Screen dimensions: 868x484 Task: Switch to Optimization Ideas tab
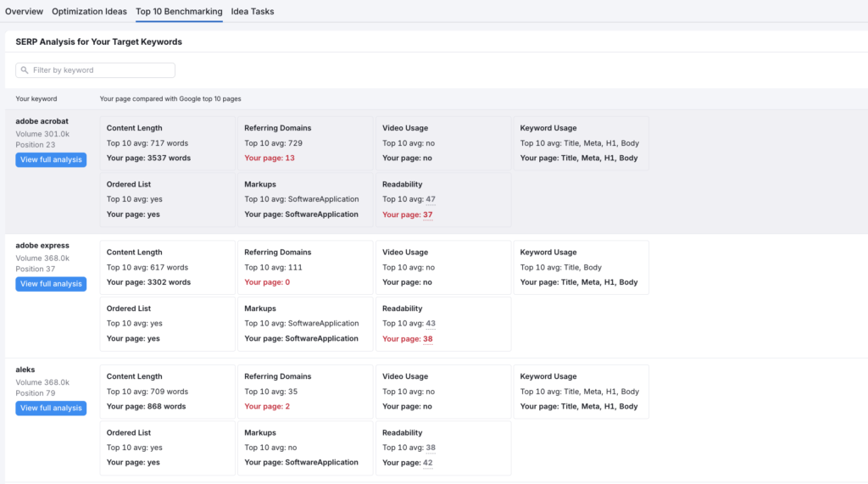(x=89, y=11)
